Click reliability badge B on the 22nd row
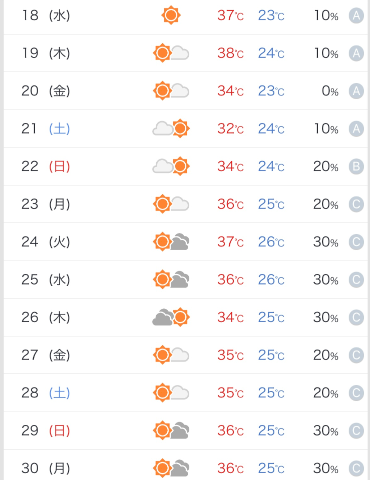The width and height of the screenshot is (370, 480). [356, 166]
